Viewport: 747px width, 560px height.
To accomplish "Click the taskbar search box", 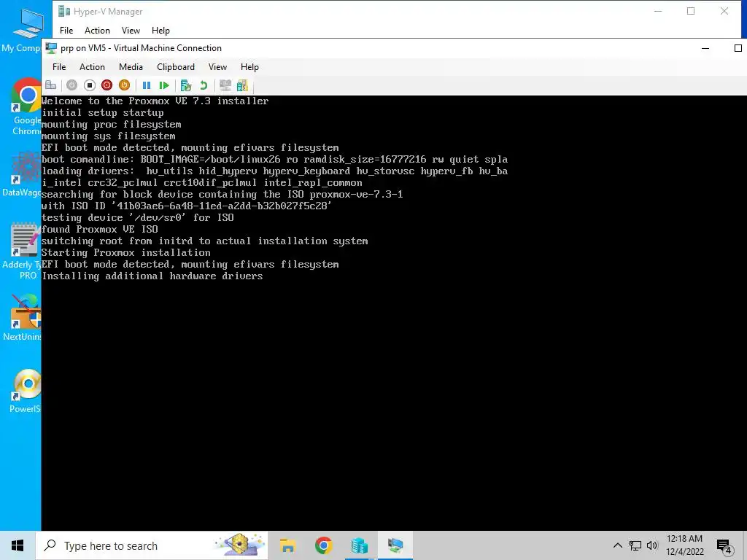I will coord(152,545).
